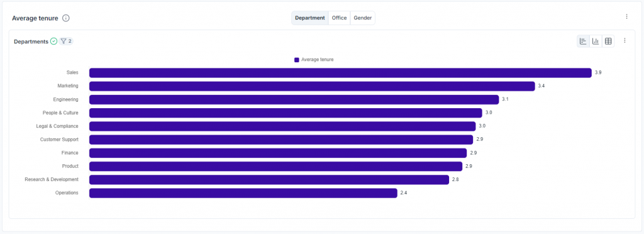The image size is (644, 234).
Task: Click the 2.8 value label
Action: click(x=455, y=179)
